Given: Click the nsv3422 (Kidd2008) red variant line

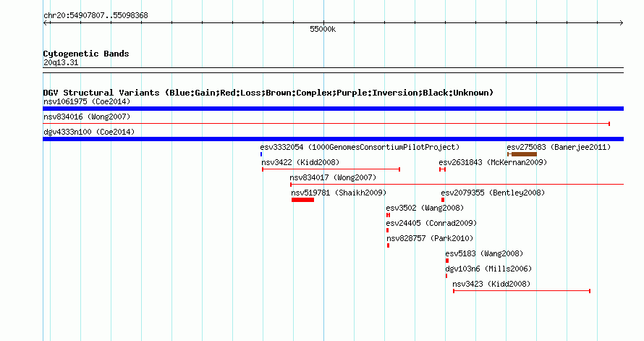Looking at the screenshot, I should (x=331, y=169).
